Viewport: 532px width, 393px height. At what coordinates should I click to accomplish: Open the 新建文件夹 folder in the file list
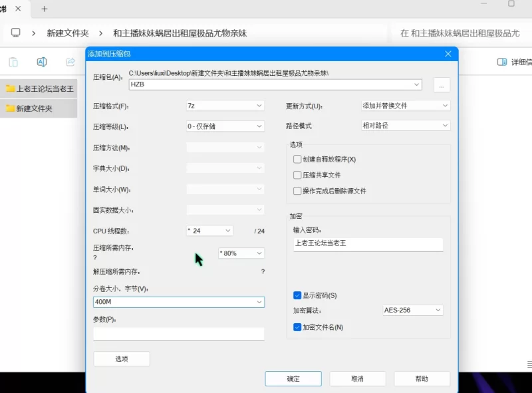click(x=40, y=108)
